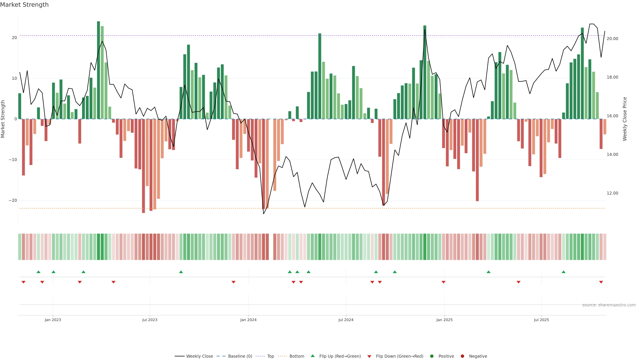Select the leftmost green flip-up triangle marker
Screen dimensions: 644x362
click(38, 272)
